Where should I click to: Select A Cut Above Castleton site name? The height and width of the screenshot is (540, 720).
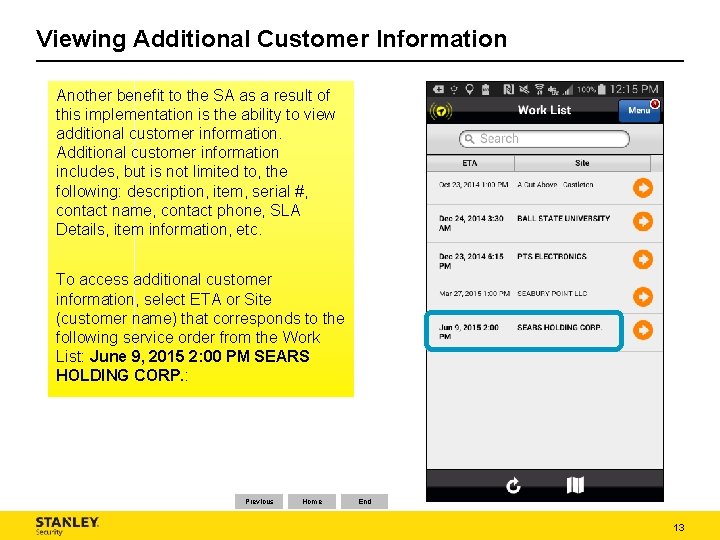pyautogui.click(x=555, y=185)
